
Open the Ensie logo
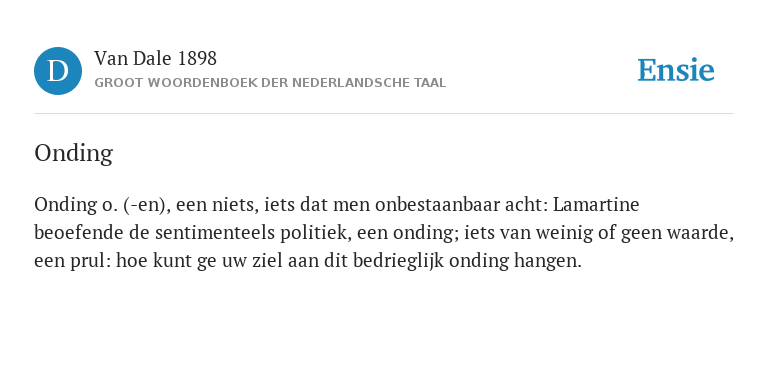coord(675,71)
